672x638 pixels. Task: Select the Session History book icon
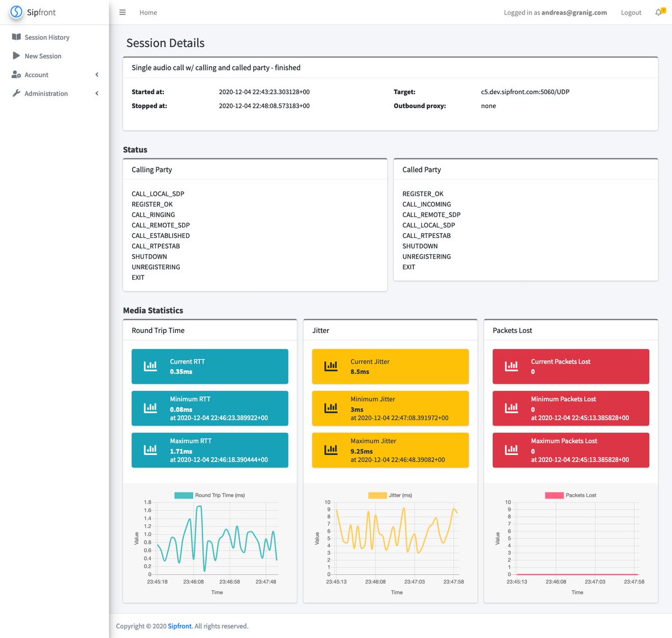pos(15,37)
